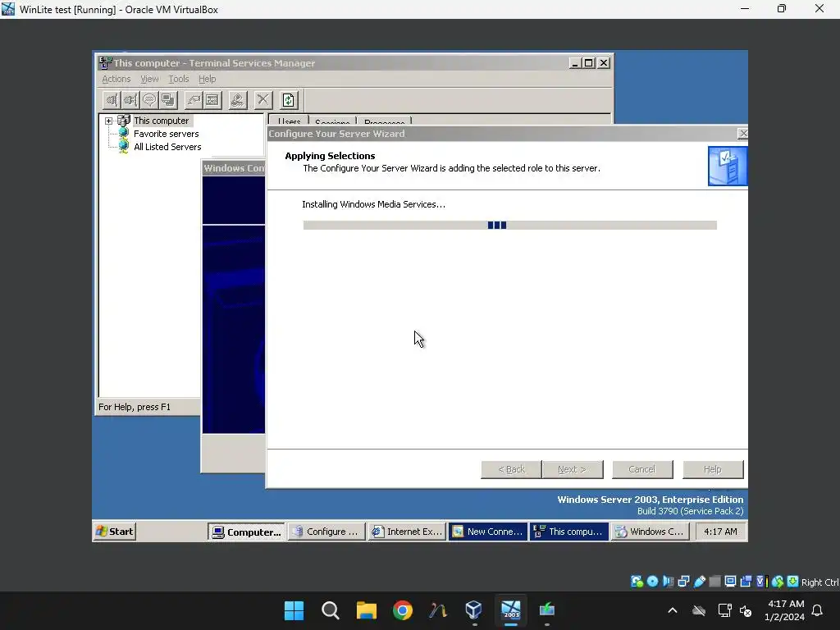Click the VirtualBox hard disk activity icon
The image size is (840, 630).
[x=637, y=582]
